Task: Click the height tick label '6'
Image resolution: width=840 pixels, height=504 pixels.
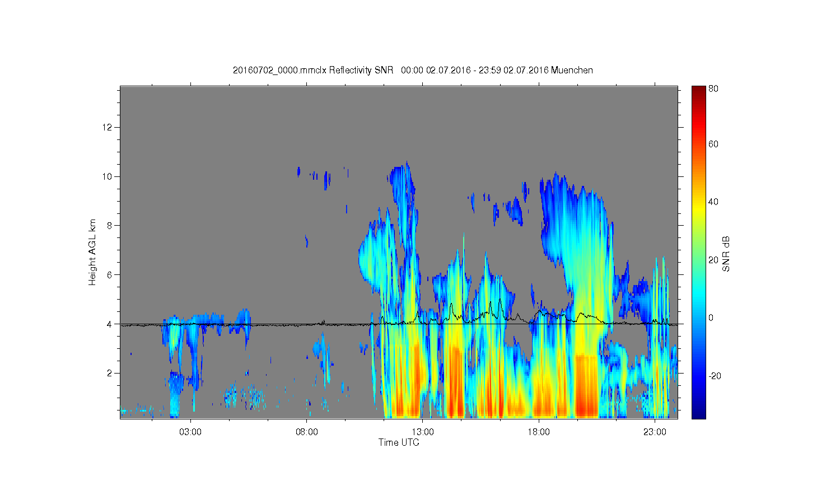Action: click(110, 275)
